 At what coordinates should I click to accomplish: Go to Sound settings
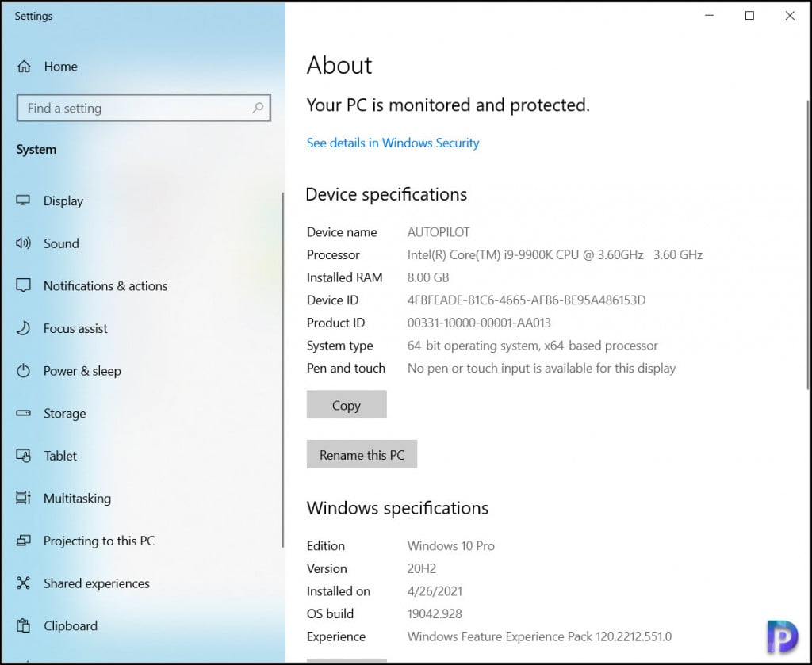tap(61, 243)
